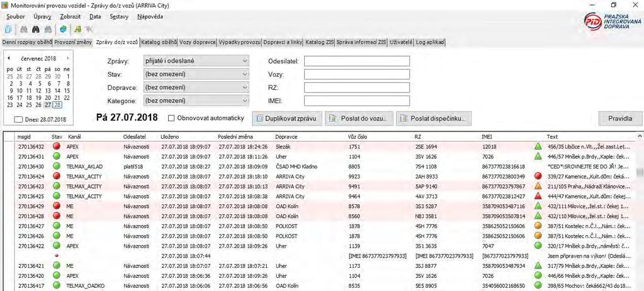
Task: Click the red circle icon beside 339/27 Kamenice text
Action: [538, 176]
